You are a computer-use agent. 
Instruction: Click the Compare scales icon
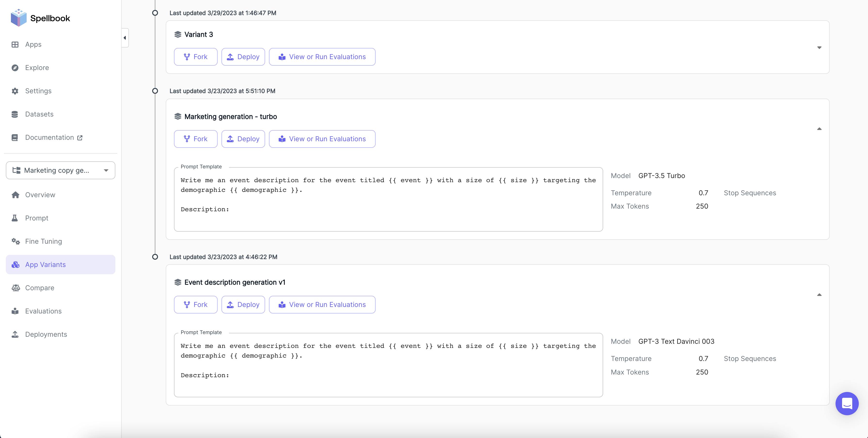click(x=16, y=288)
